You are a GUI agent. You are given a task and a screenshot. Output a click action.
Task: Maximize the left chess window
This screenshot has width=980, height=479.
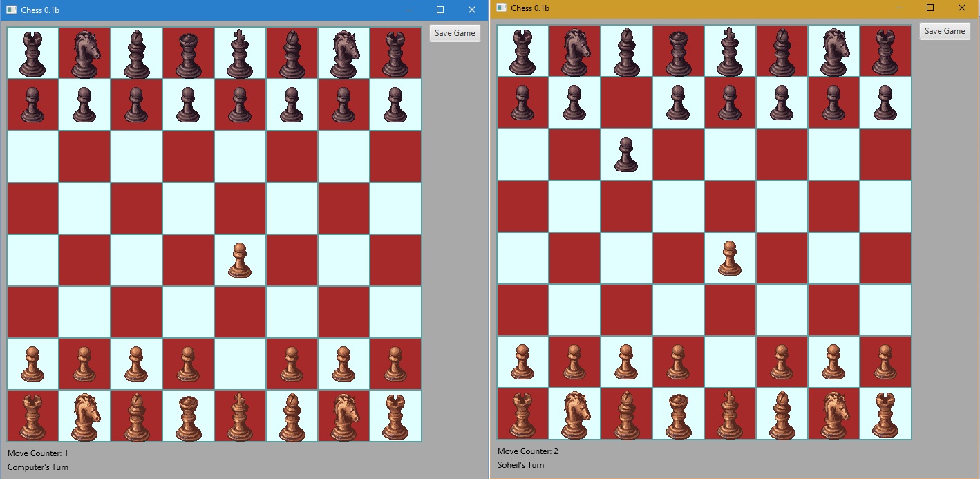440,10
